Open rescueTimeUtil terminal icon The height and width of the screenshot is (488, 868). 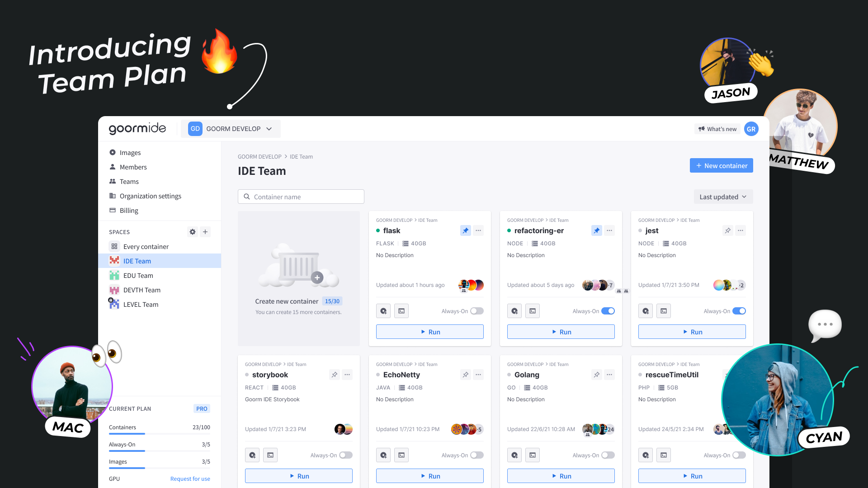[664, 455]
